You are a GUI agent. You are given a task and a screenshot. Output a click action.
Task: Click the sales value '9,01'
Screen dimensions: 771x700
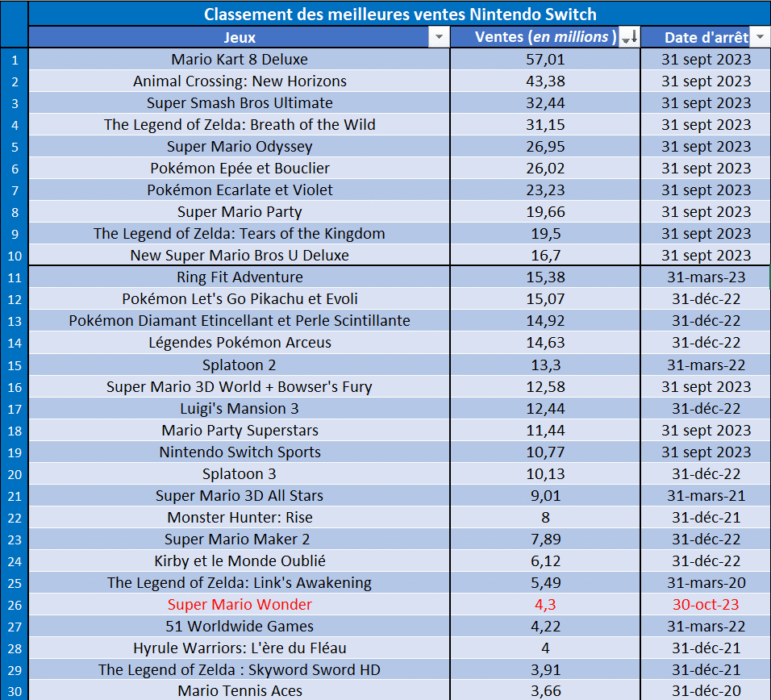[545, 495]
